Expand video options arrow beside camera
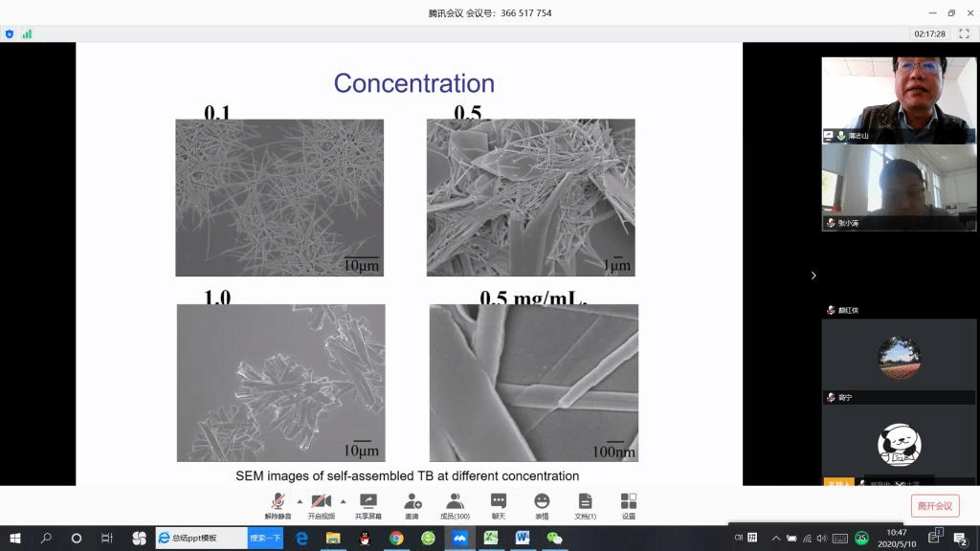The width and height of the screenshot is (980, 551). pyautogui.click(x=343, y=500)
